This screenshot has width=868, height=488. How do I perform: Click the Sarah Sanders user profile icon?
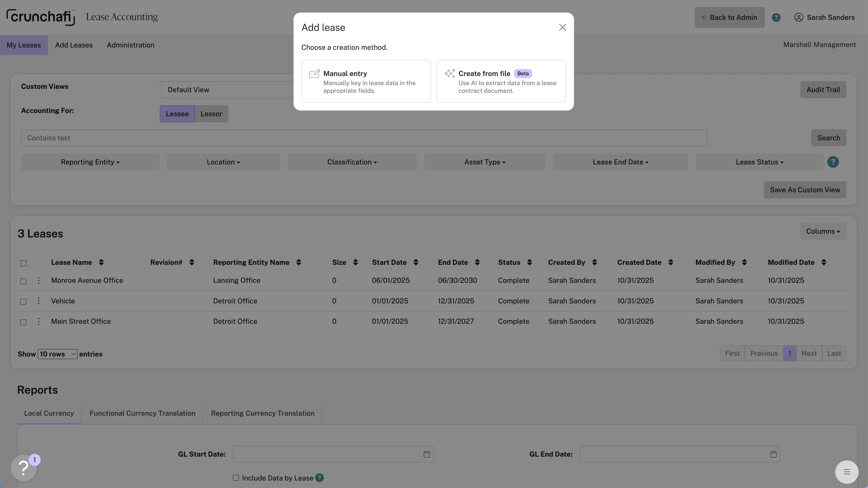pyautogui.click(x=799, y=18)
